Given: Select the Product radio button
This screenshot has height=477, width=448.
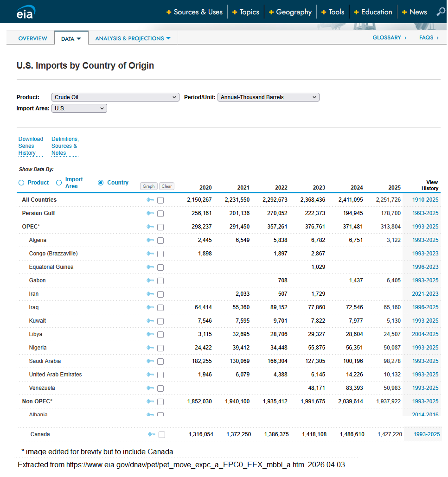Looking at the screenshot, I should 21,183.
